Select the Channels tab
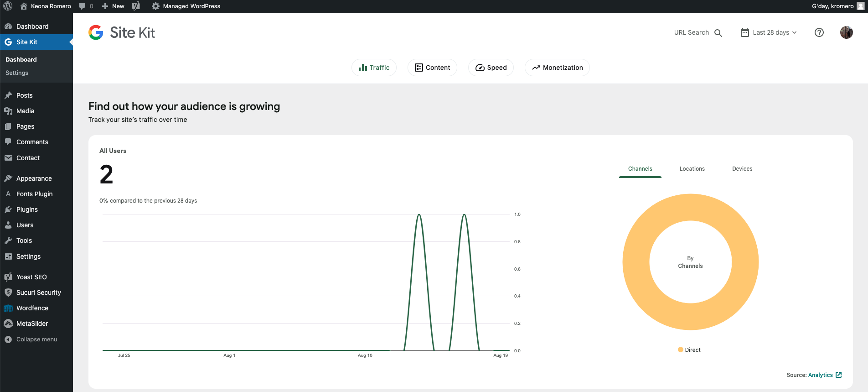Screen dimensions: 868x392 pos(640,169)
